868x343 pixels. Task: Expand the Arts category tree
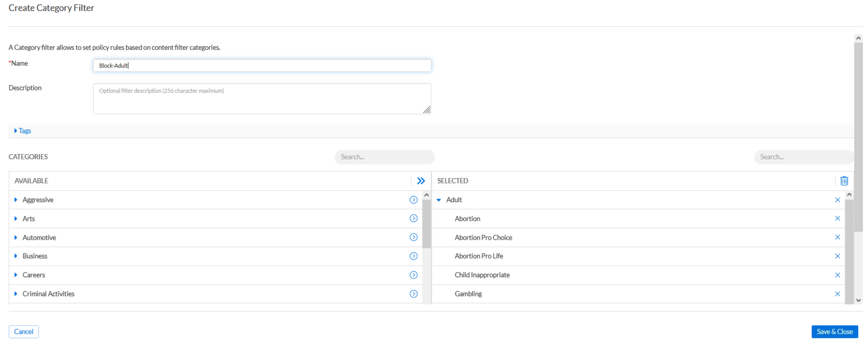(16, 219)
